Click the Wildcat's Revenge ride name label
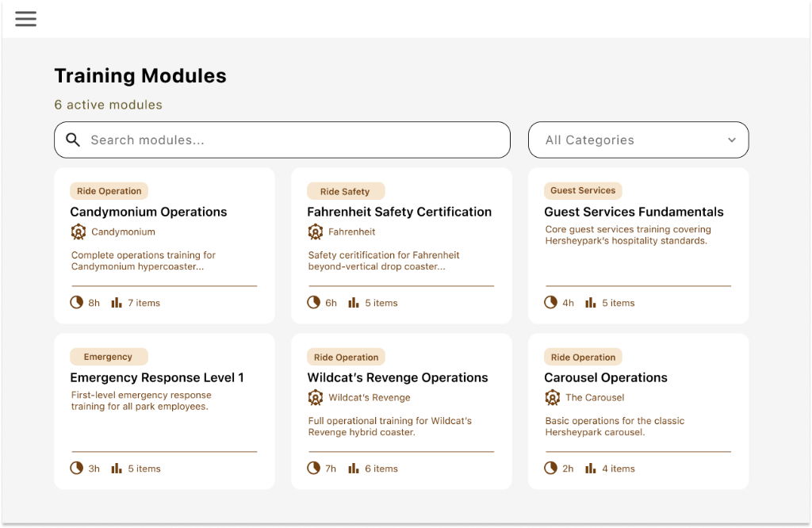Viewport: 812px width, 528px height. coord(370,397)
